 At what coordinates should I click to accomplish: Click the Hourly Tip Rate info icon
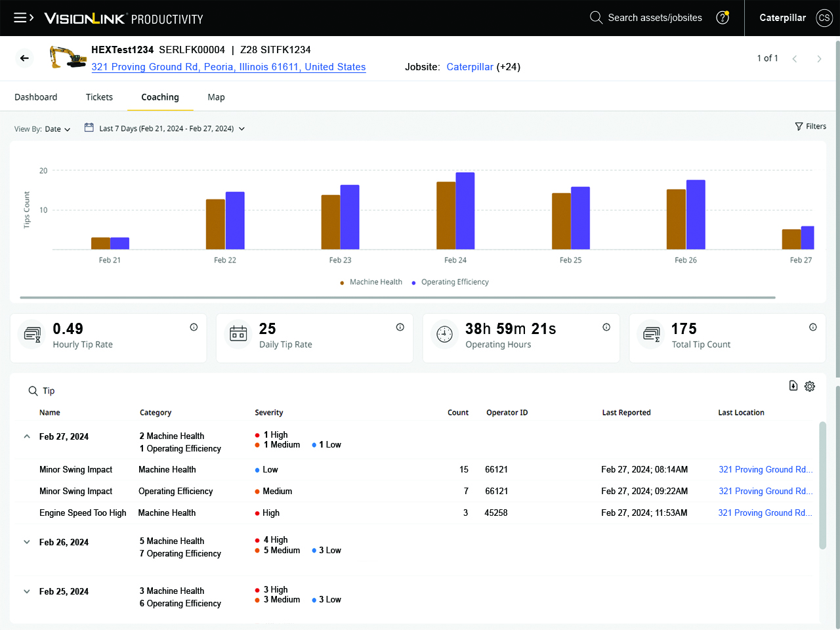click(x=193, y=326)
